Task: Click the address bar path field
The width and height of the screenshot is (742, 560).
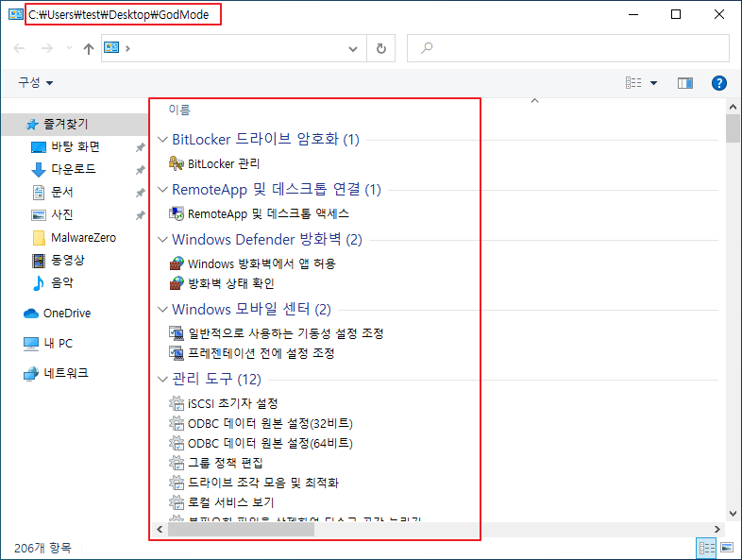Action: click(234, 48)
